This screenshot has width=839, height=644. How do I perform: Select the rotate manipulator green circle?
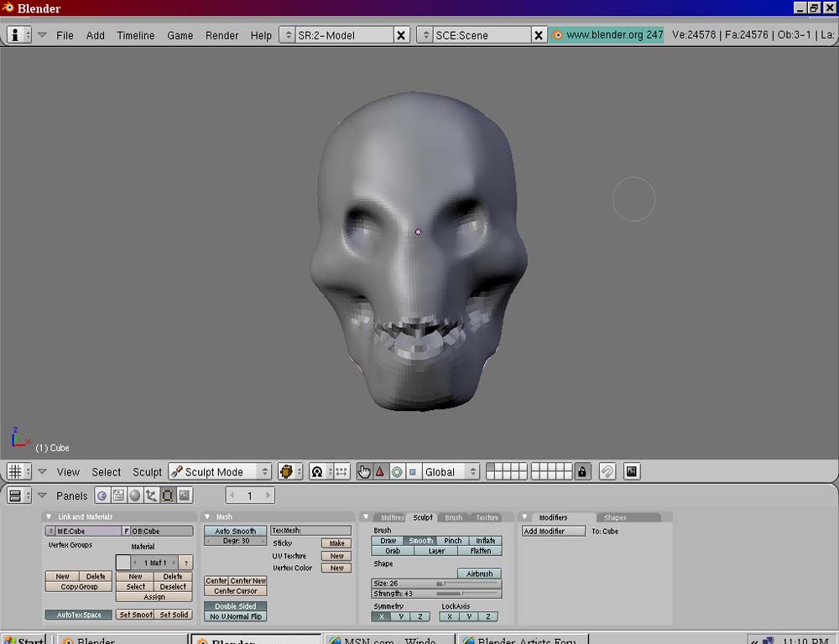pos(397,472)
